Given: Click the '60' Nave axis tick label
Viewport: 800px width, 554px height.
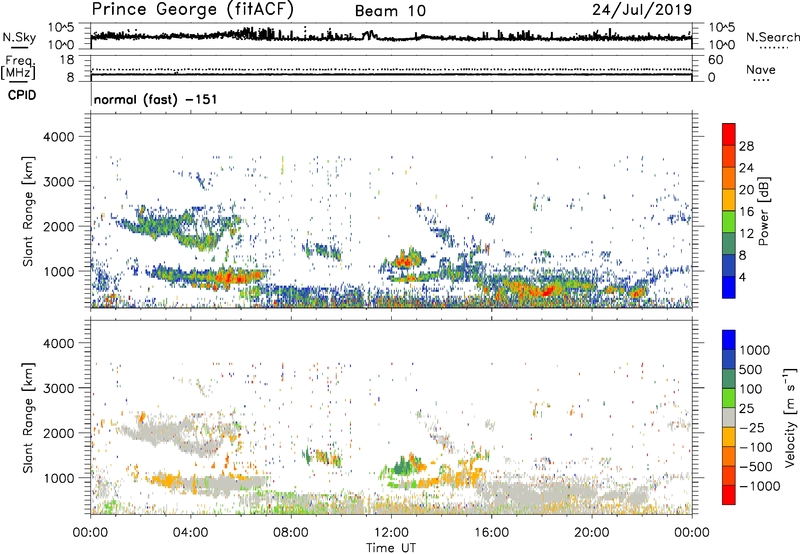Looking at the screenshot, I should pyautogui.click(x=715, y=60).
